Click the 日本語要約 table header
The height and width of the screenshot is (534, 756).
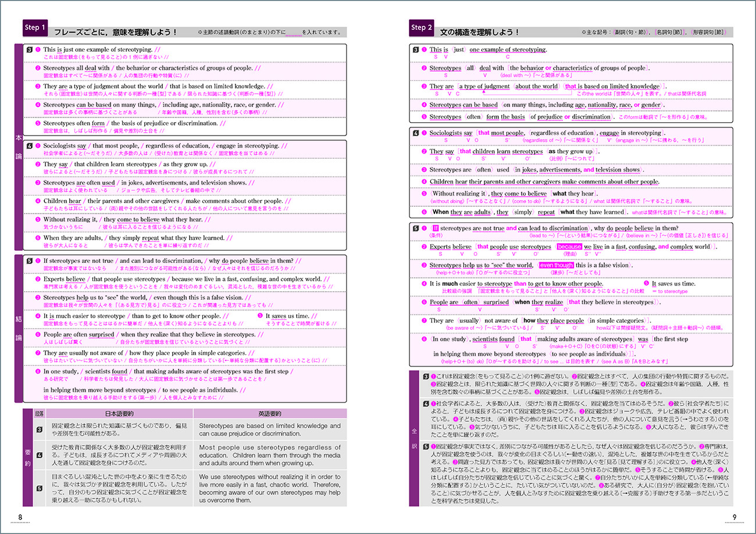[120, 414]
